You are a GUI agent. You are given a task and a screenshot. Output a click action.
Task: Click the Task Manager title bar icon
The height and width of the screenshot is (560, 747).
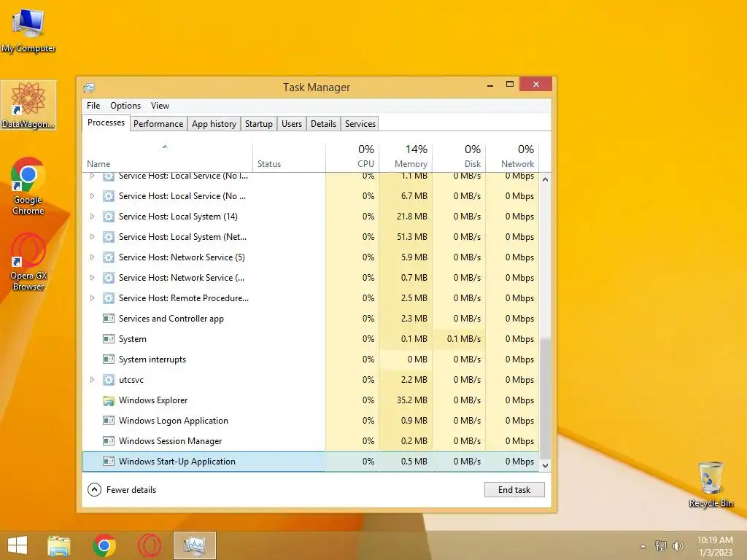tap(89, 87)
